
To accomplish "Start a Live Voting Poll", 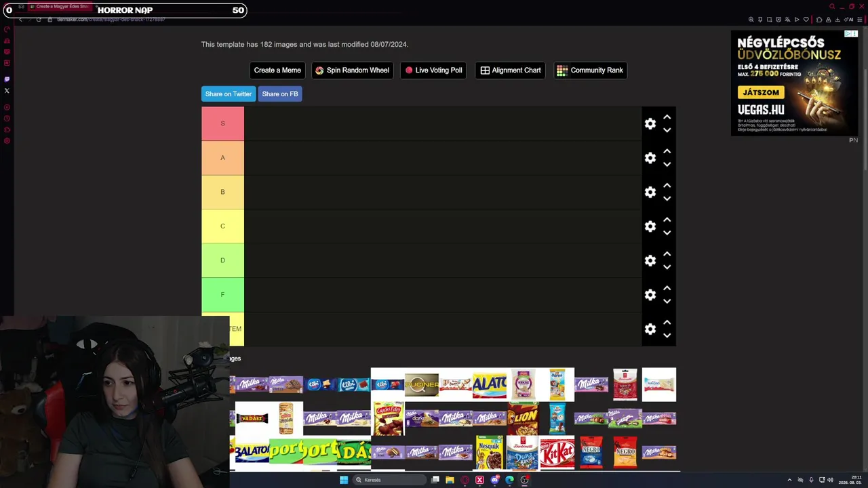I will (x=433, y=70).
